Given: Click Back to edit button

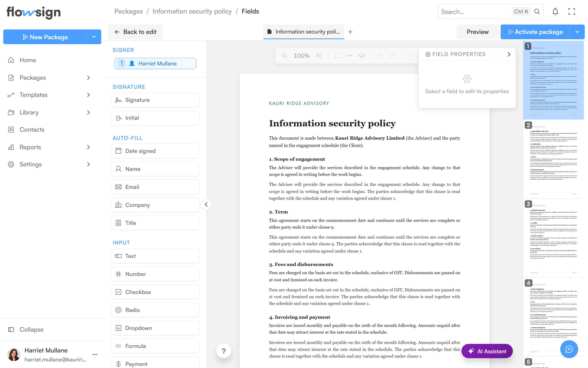Looking at the screenshot, I should click(136, 32).
